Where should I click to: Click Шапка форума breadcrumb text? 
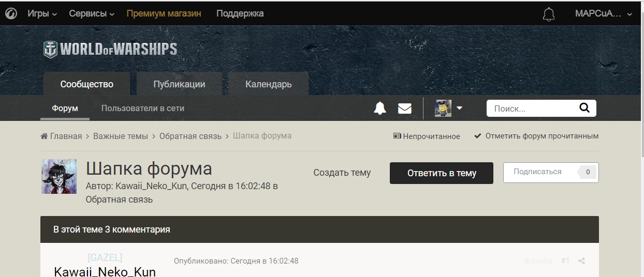[x=262, y=135]
